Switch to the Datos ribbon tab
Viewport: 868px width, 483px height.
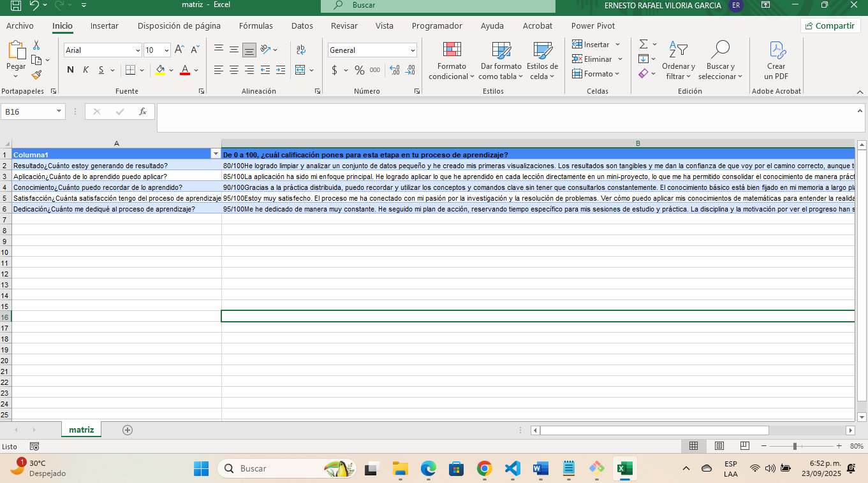coord(302,26)
